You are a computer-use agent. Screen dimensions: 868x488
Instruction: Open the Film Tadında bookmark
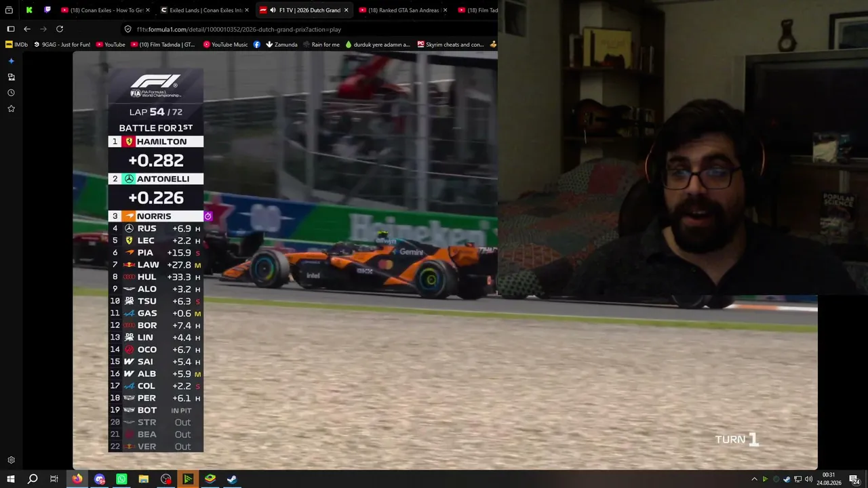coord(163,45)
